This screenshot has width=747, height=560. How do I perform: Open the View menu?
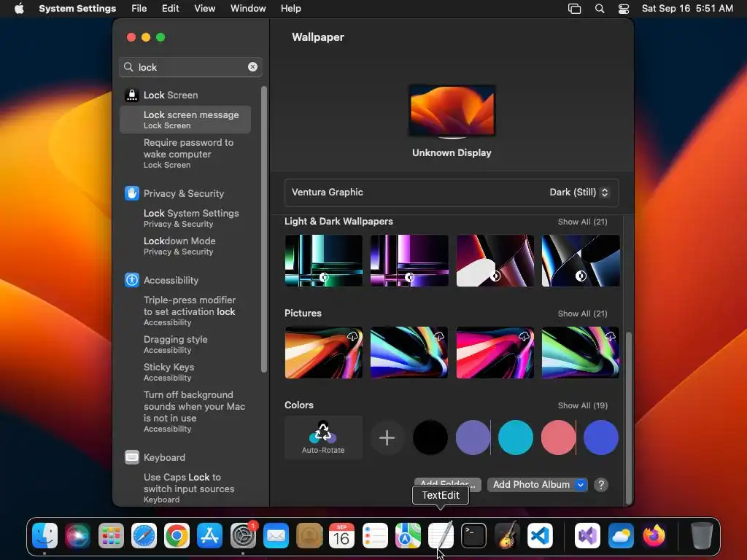point(204,9)
